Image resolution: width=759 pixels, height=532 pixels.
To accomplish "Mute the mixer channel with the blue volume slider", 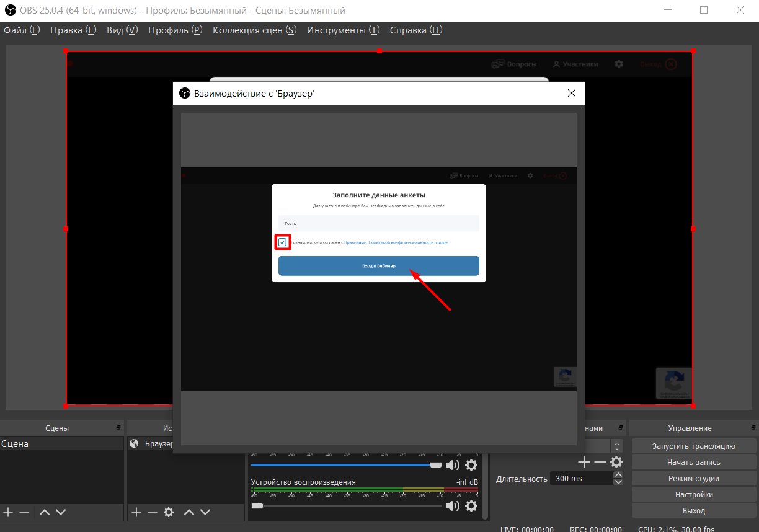I will pyautogui.click(x=453, y=465).
